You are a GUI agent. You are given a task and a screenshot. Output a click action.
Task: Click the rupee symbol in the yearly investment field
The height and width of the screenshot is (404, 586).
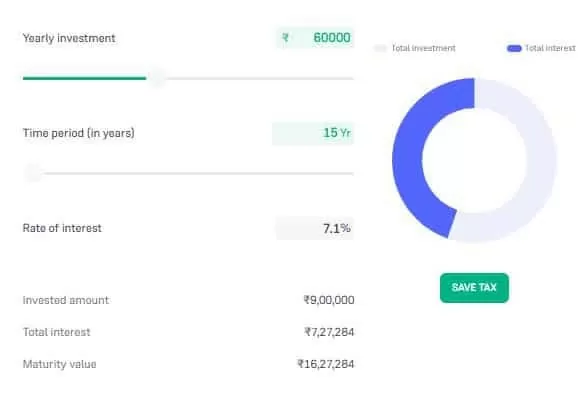tap(285, 38)
